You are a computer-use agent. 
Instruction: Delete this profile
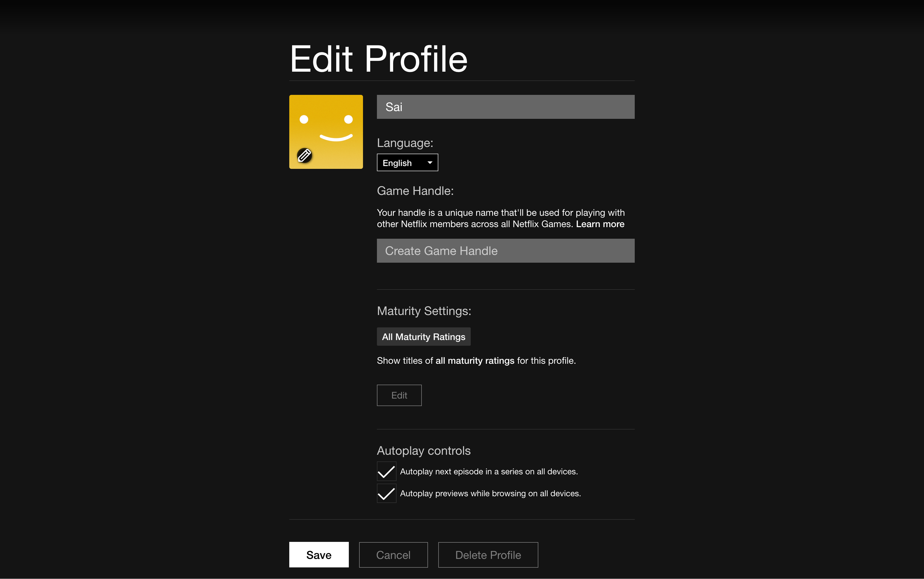[x=488, y=555]
